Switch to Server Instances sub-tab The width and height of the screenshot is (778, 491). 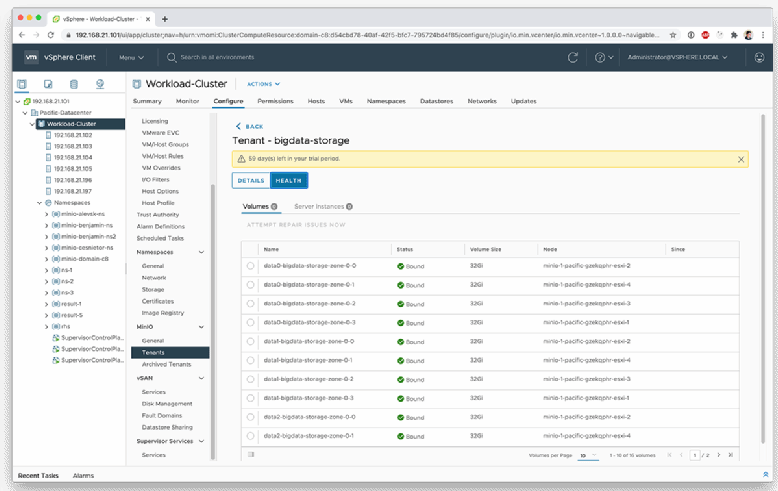[323, 206]
